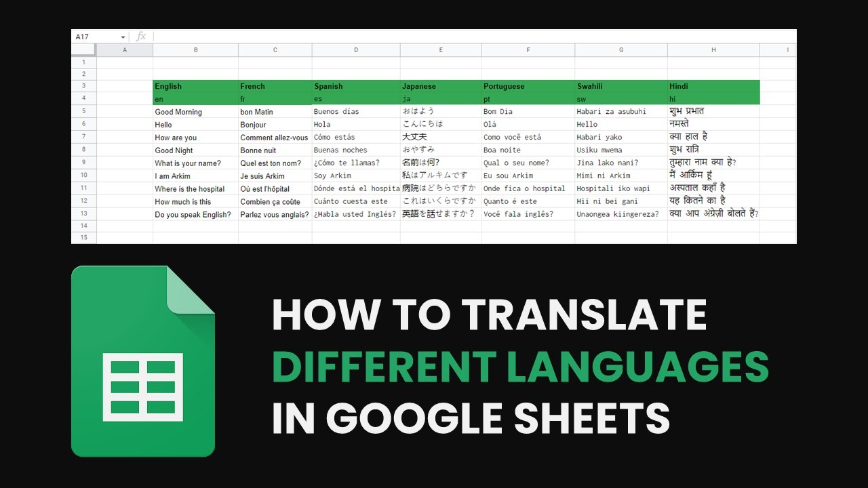The width and height of the screenshot is (868, 488).
Task: Select row 1 header
Action: 84,62
